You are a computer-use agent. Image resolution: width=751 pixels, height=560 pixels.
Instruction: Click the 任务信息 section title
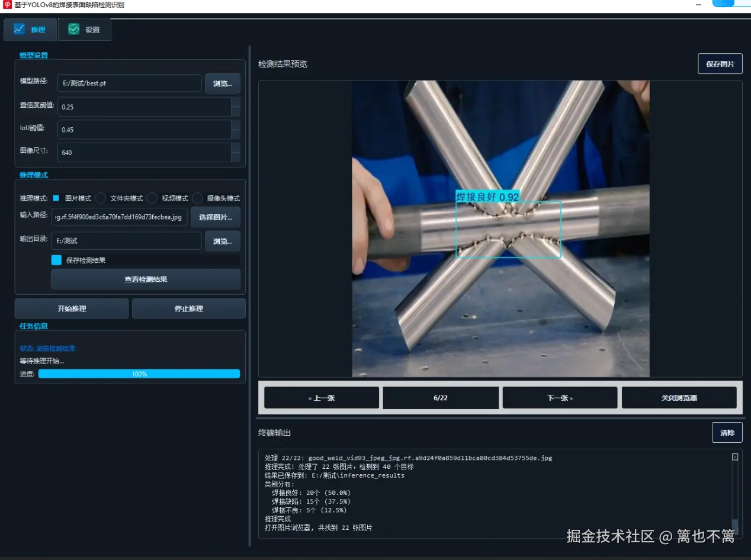coord(34,326)
